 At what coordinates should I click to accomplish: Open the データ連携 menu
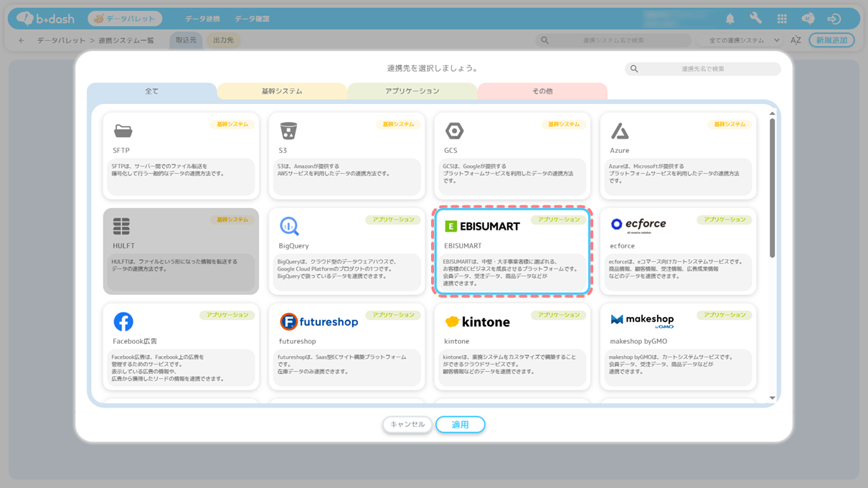click(202, 19)
